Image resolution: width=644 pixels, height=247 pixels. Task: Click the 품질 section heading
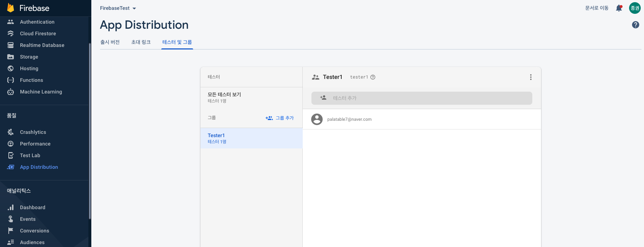pyautogui.click(x=12, y=115)
